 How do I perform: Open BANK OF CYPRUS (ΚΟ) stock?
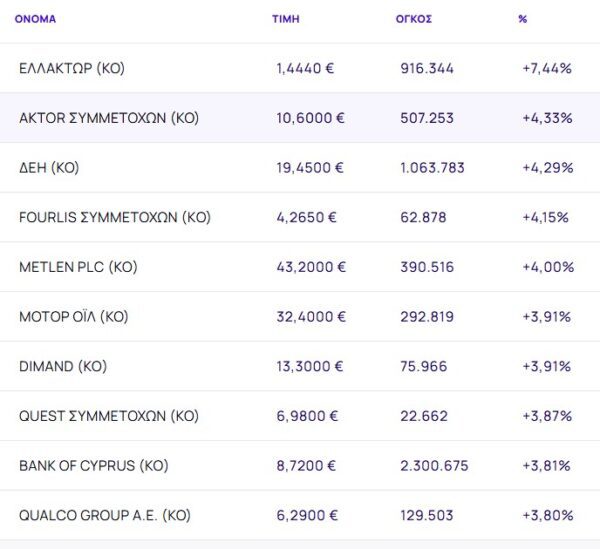tap(94, 466)
